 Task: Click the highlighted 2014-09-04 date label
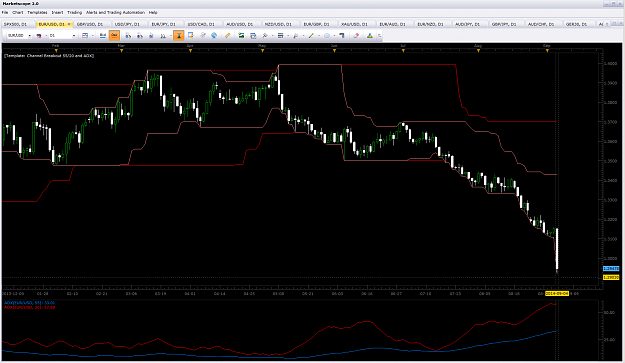pos(557,293)
